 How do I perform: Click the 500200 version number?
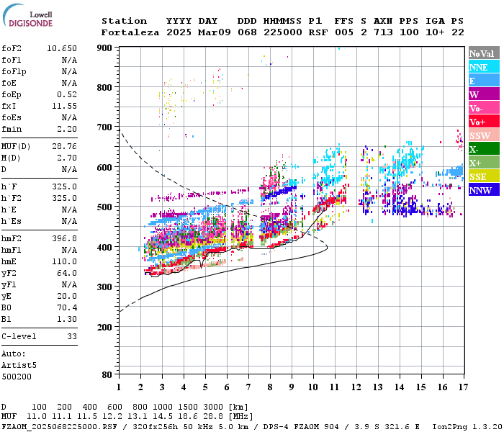pyautogui.click(x=17, y=377)
